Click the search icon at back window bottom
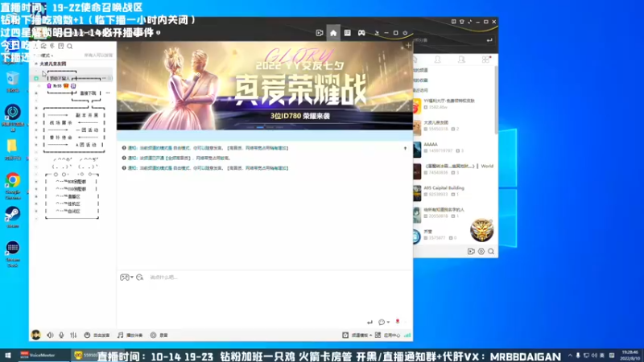 (x=491, y=251)
